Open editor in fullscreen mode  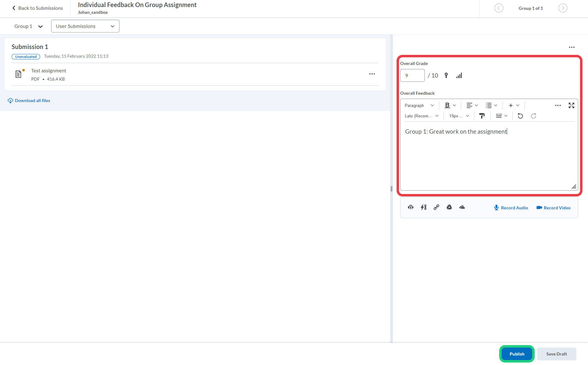(571, 105)
